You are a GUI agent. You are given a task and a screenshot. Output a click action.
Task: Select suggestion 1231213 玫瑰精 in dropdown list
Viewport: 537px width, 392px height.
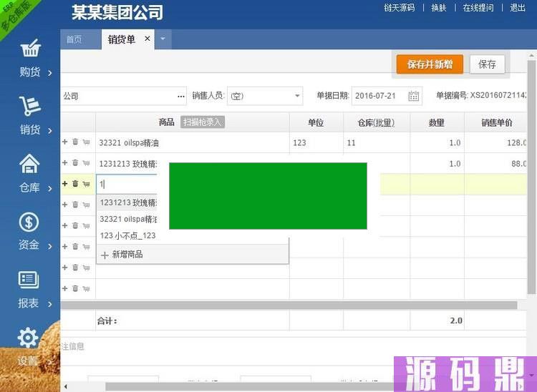[x=127, y=202]
